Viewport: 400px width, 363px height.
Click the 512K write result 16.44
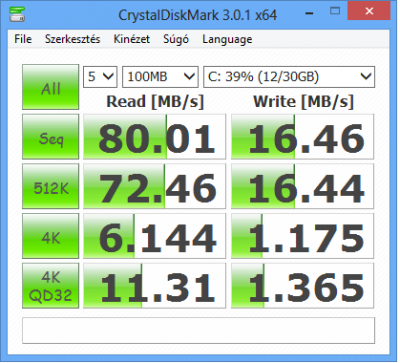coord(303,186)
